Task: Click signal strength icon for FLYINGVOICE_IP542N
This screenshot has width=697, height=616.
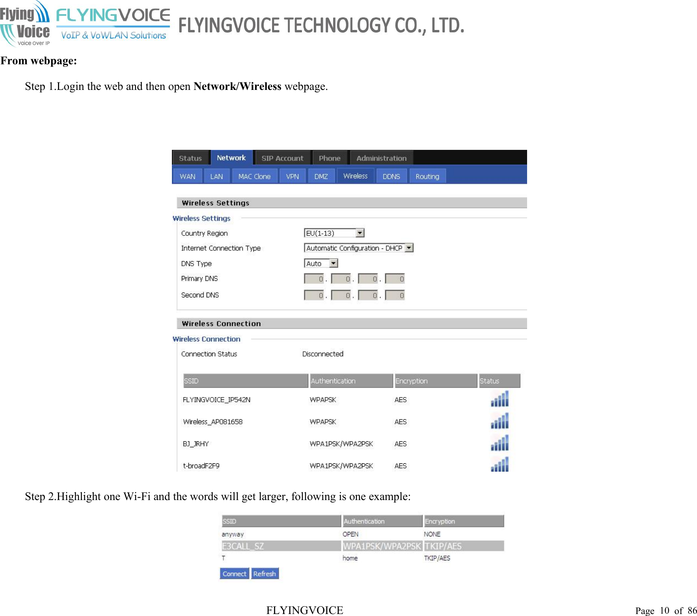Action: tap(499, 399)
